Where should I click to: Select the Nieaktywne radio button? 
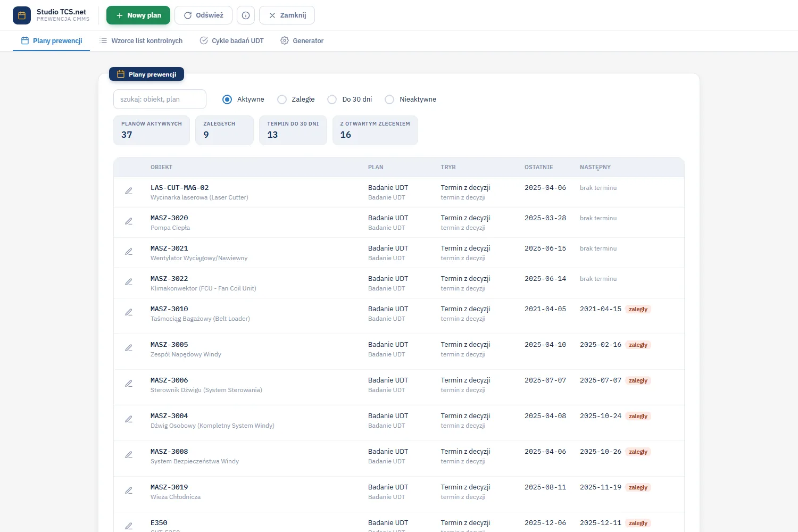pos(389,99)
